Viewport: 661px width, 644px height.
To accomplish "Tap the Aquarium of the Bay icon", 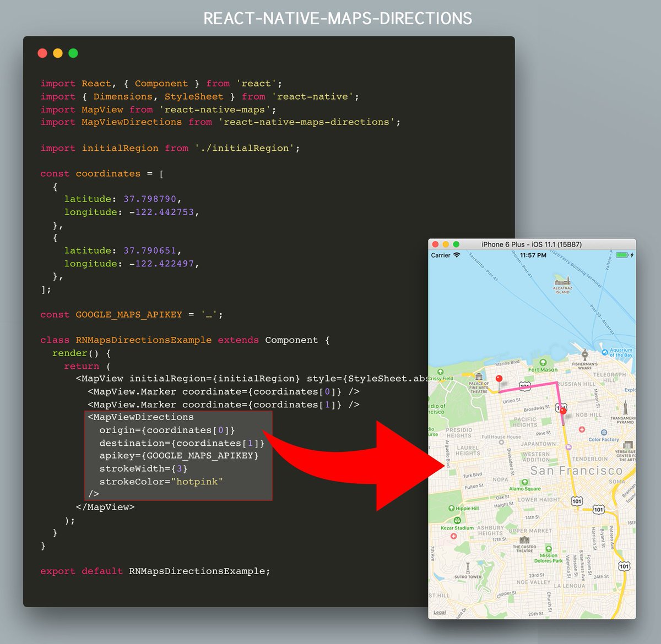I will tap(604, 352).
